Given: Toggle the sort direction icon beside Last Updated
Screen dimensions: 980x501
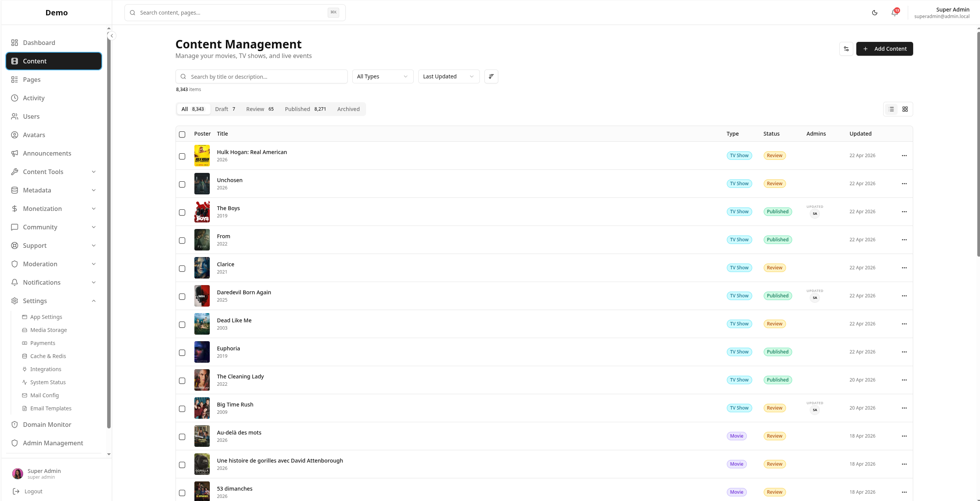Looking at the screenshot, I should click(x=491, y=76).
